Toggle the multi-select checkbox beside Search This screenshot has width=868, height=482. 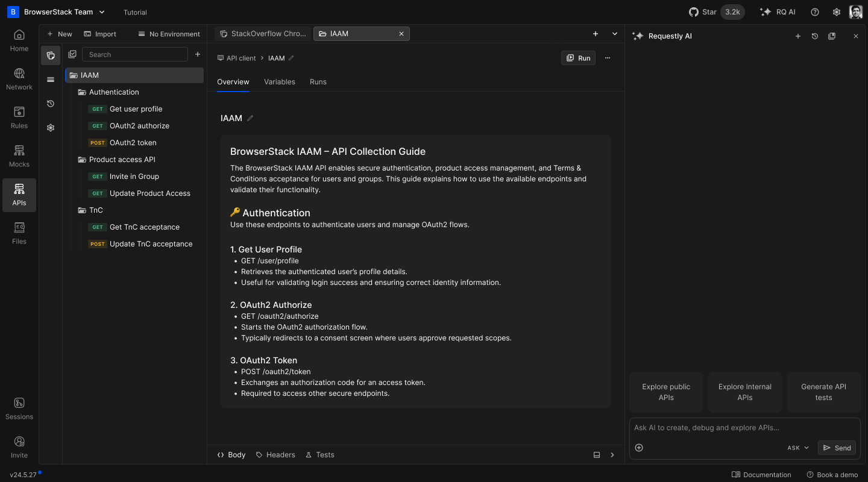click(72, 54)
